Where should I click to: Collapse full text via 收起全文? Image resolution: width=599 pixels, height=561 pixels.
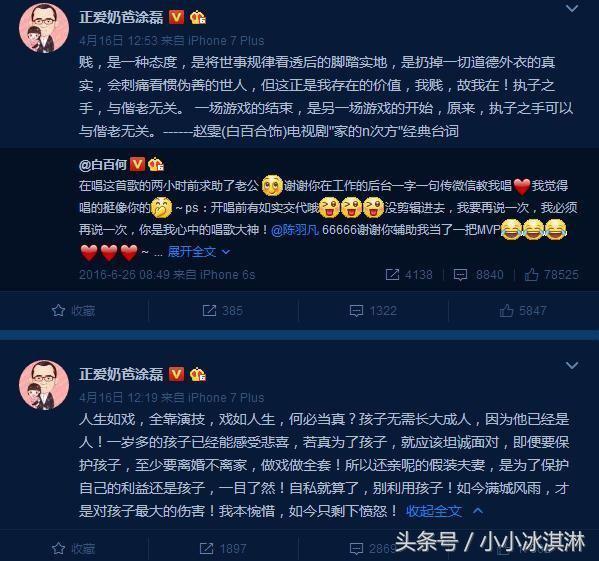445,511
